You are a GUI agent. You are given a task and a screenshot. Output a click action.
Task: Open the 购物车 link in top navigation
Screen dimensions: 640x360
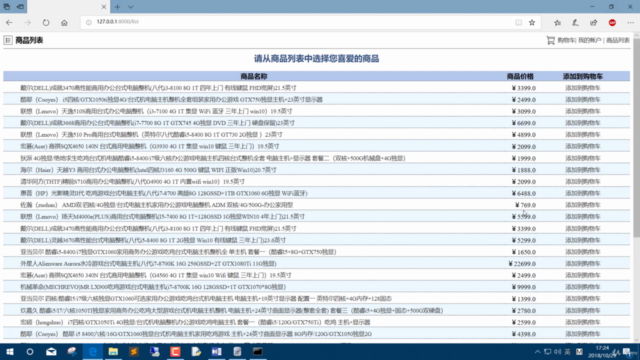[566, 40]
